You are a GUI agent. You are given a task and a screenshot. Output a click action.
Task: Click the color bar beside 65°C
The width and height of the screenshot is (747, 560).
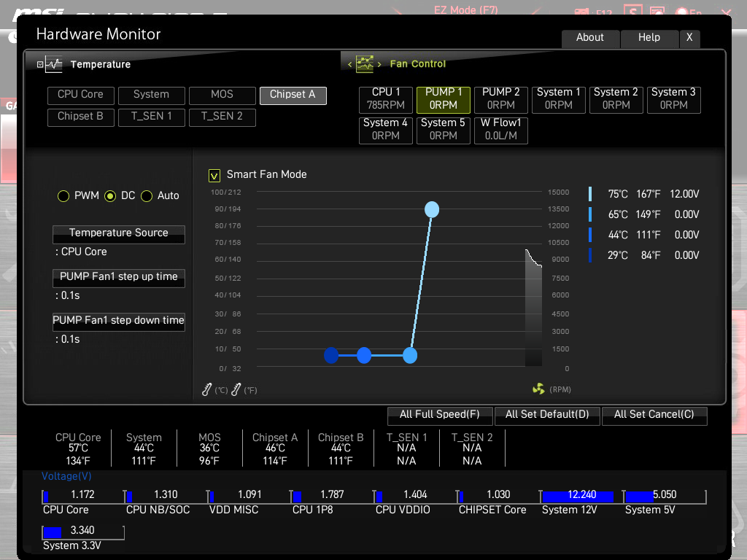(590, 214)
